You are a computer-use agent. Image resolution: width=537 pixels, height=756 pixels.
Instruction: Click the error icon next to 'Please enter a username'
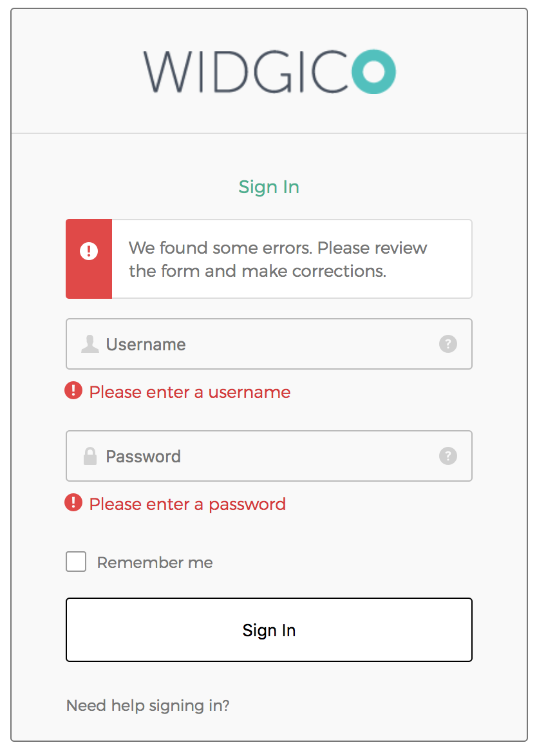[x=73, y=392]
